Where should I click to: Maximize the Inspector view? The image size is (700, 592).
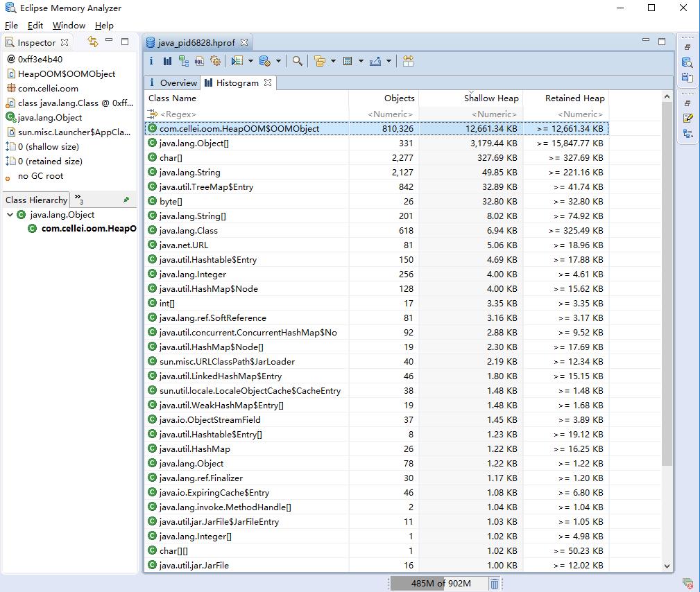[x=125, y=42]
